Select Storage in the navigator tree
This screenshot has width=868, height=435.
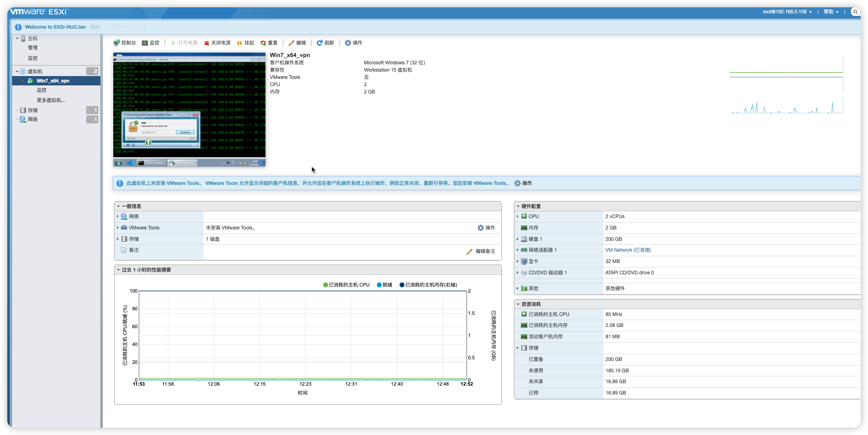coord(32,110)
